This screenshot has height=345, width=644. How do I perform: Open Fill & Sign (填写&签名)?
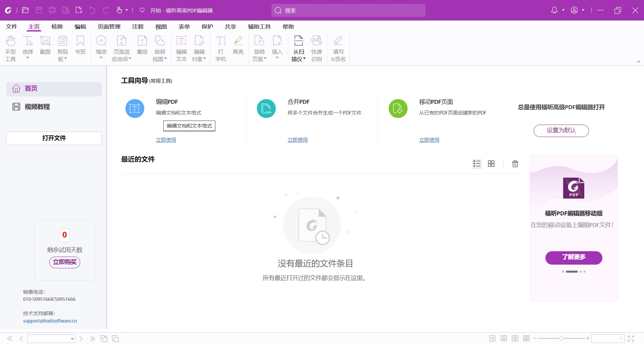[338, 48]
